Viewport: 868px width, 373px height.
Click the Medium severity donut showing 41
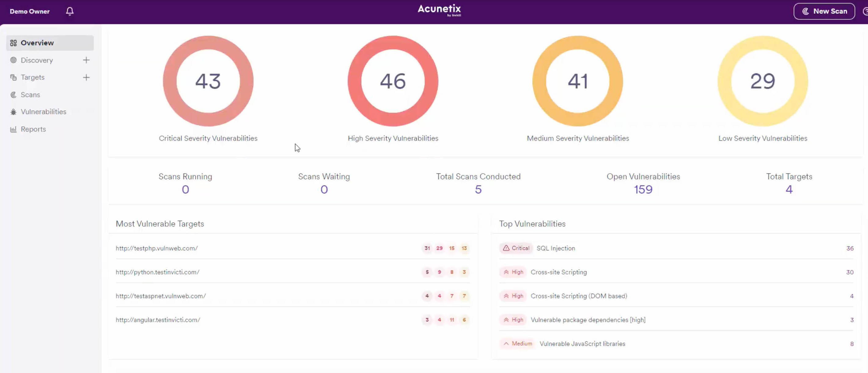[578, 81]
